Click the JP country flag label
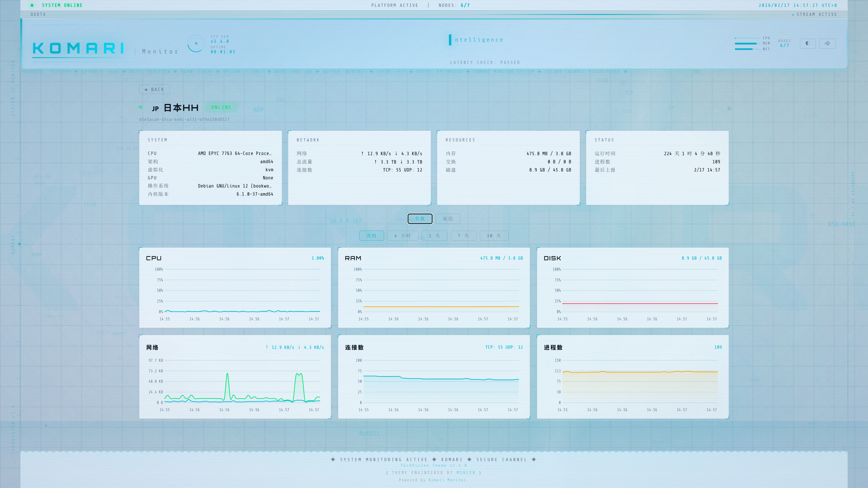868x488 pixels. 155,108
